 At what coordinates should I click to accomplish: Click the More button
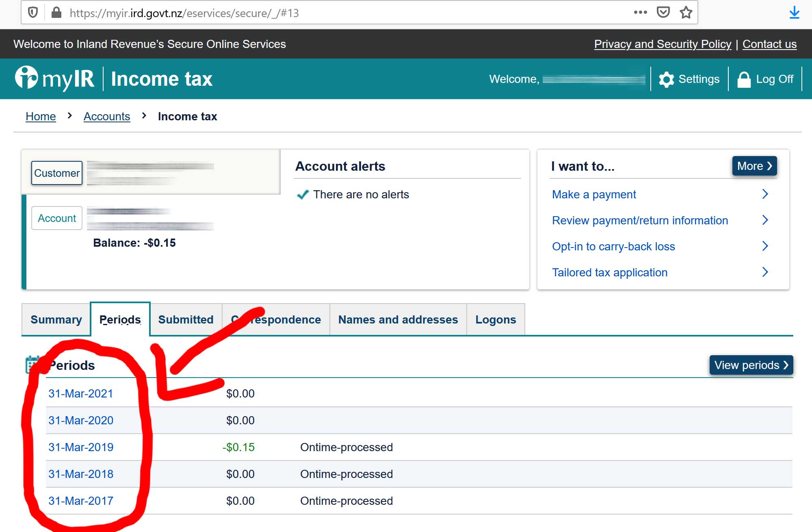754,166
